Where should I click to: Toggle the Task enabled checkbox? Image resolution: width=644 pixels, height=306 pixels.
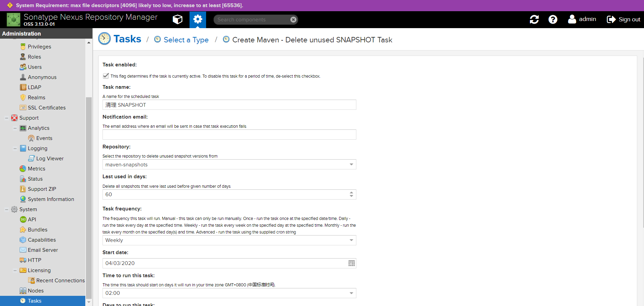pos(106,76)
